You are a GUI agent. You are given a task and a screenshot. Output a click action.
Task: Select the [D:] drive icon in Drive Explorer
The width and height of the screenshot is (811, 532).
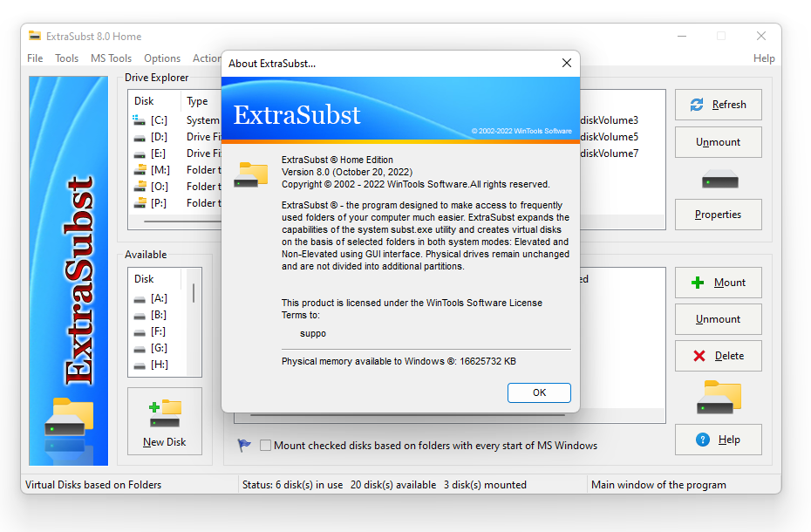(x=140, y=137)
